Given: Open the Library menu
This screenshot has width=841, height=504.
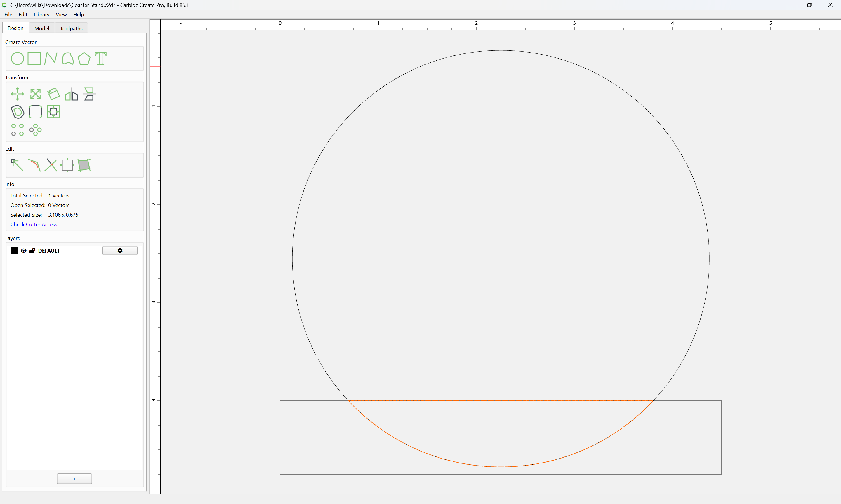Looking at the screenshot, I should (x=41, y=14).
